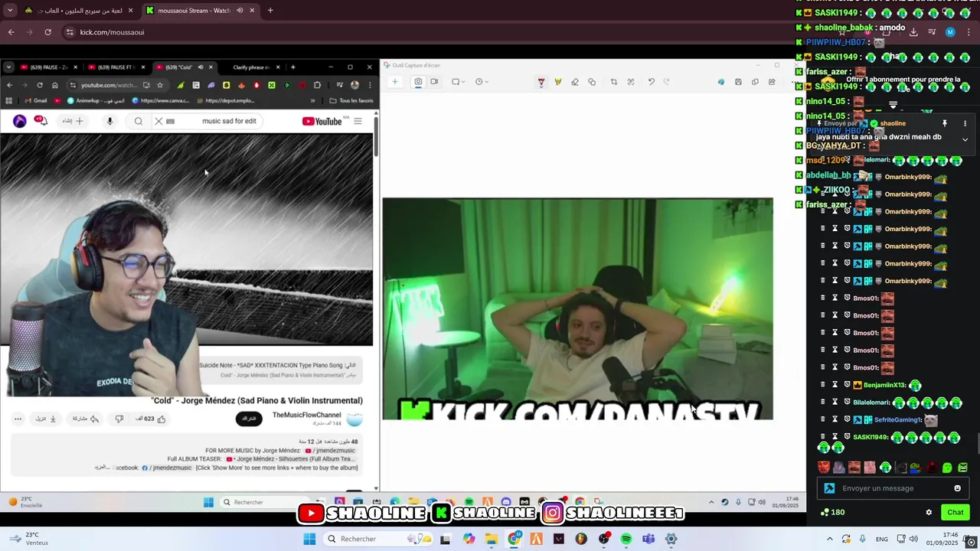Clear the YouTube search with X
The image size is (980, 551).
tap(158, 121)
